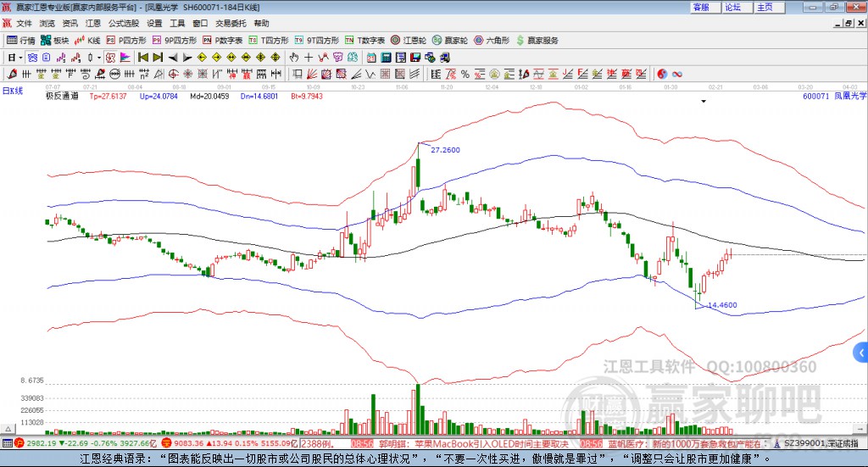Switch to K线 candlestick chart
The width and height of the screenshot is (868, 467).
(89, 40)
